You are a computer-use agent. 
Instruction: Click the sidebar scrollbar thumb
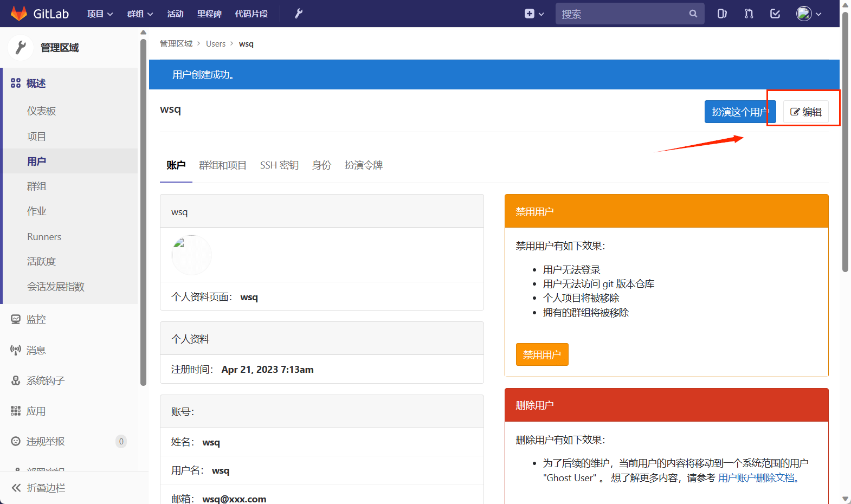point(144,211)
